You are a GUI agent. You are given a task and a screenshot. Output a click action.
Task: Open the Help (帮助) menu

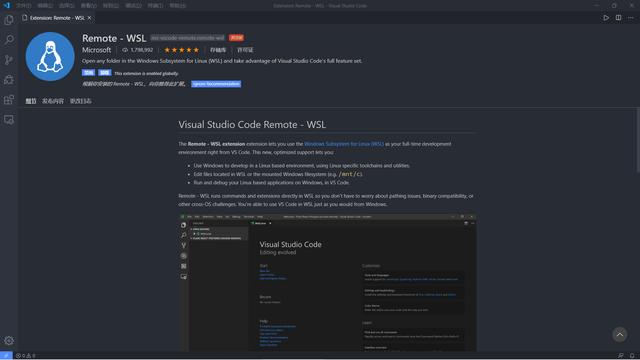[x=177, y=6]
